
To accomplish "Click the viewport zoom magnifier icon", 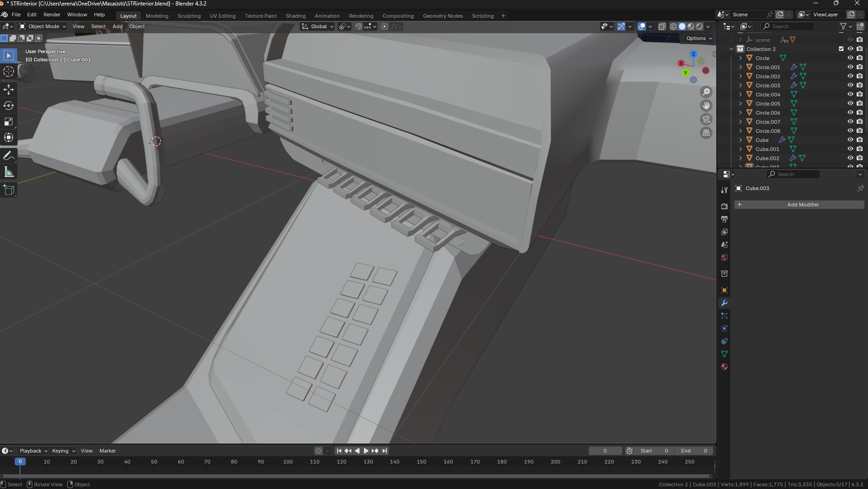I will [706, 92].
